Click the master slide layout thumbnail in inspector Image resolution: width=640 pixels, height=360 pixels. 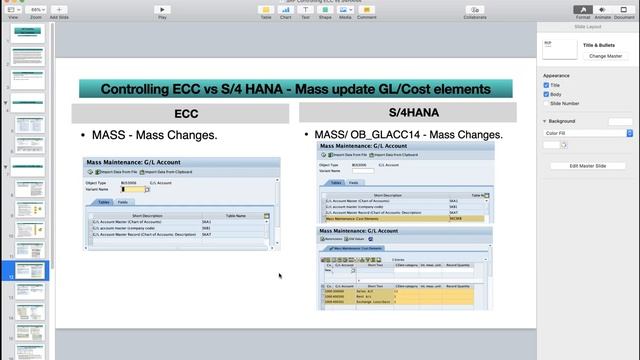coord(560,49)
